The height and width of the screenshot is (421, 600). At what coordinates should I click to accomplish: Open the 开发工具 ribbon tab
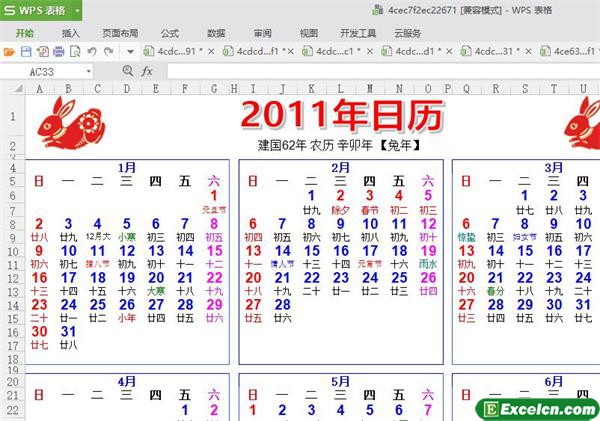pyautogui.click(x=358, y=33)
